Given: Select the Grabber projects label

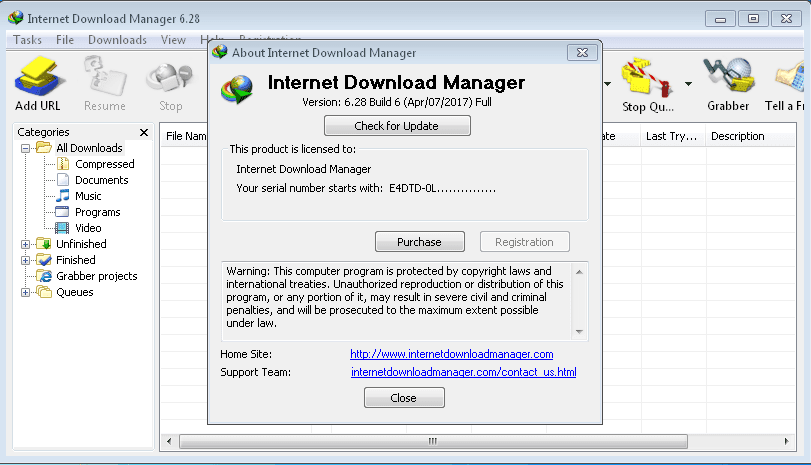Looking at the screenshot, I should 97,276.
